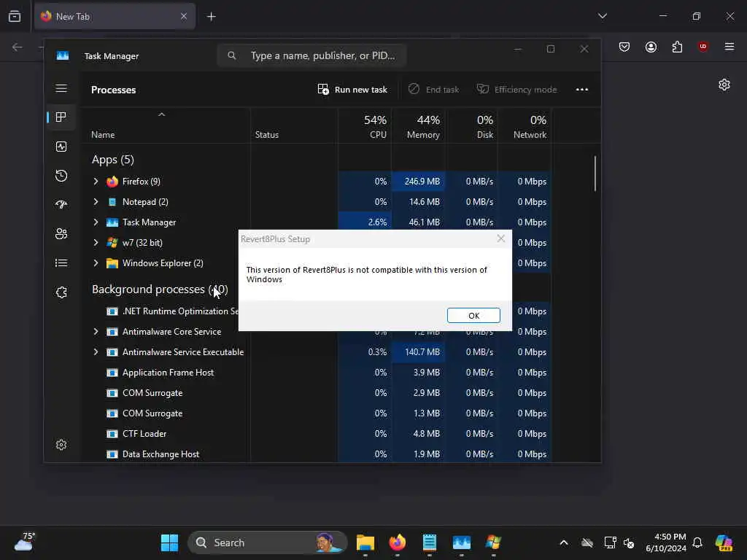Open the Pocket save icon in Firefox

[624, 47]
